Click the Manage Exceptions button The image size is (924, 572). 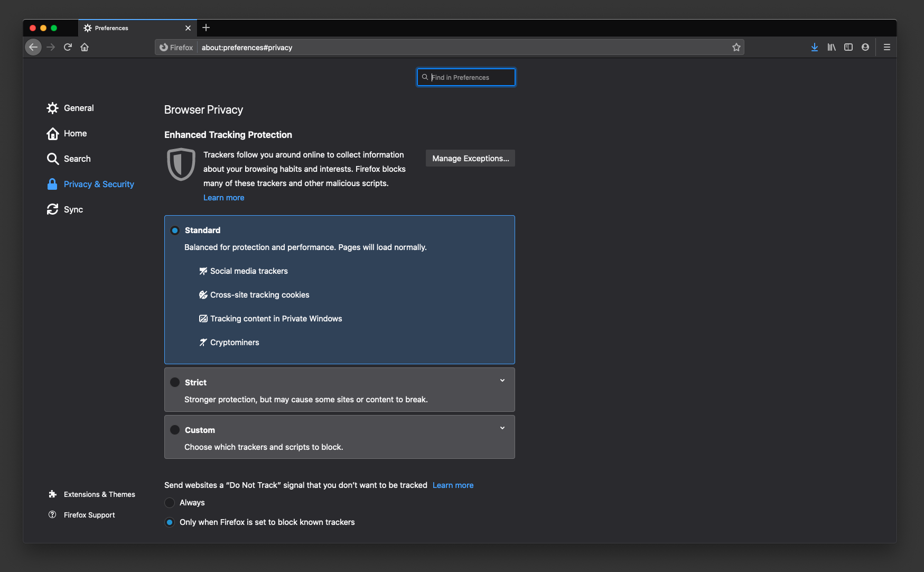point(470,158)
